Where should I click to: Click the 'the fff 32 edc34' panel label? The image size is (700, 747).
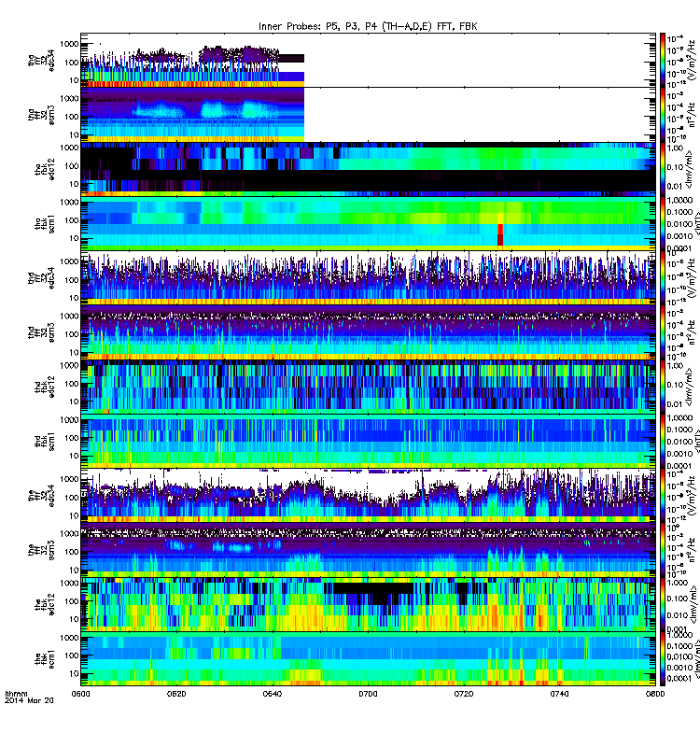pyautogui.click(x=41, y=496)
